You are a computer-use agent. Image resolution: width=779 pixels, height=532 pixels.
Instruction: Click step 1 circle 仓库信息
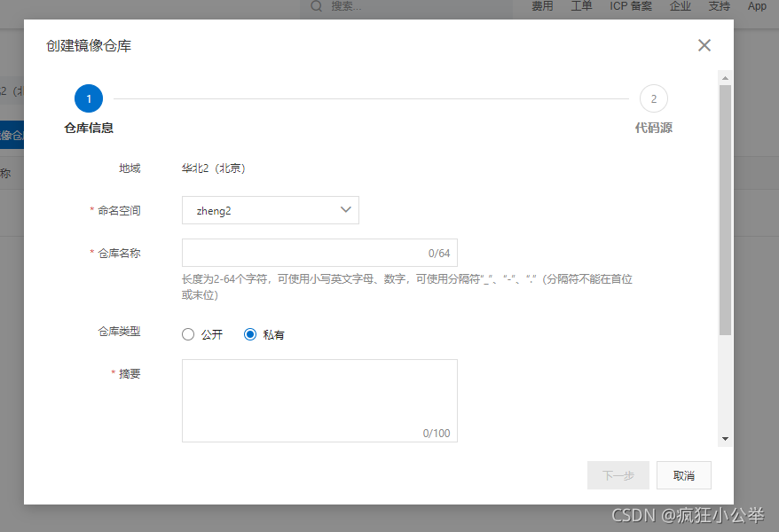(89, 98)
